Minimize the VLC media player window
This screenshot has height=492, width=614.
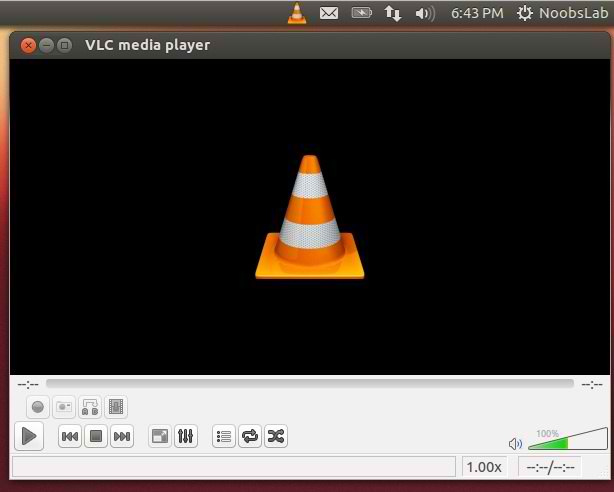46,45
